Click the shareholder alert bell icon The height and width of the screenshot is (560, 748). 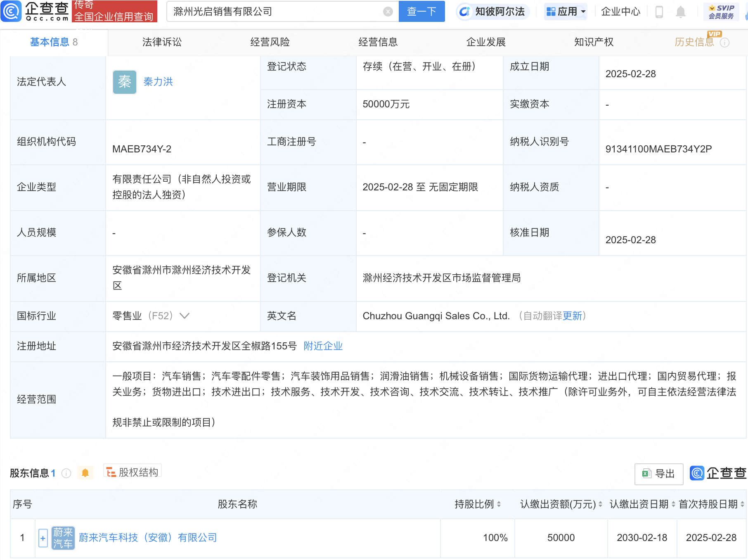[85, 473]
